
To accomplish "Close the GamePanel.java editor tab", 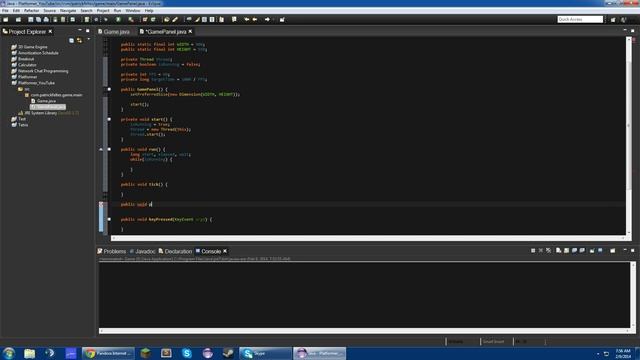I will [x=190, y=31].
